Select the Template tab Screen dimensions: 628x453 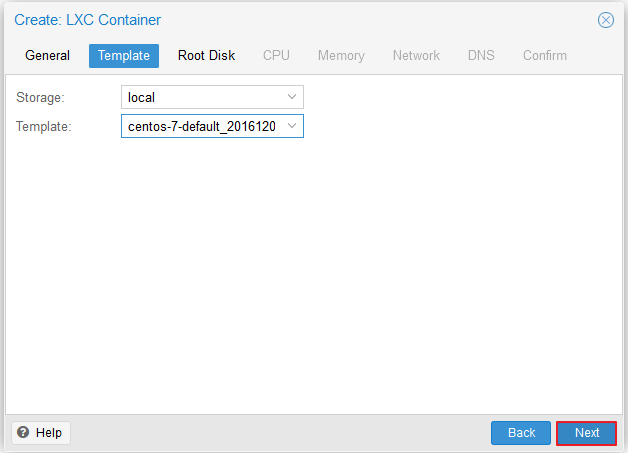[x=124, y=56]
